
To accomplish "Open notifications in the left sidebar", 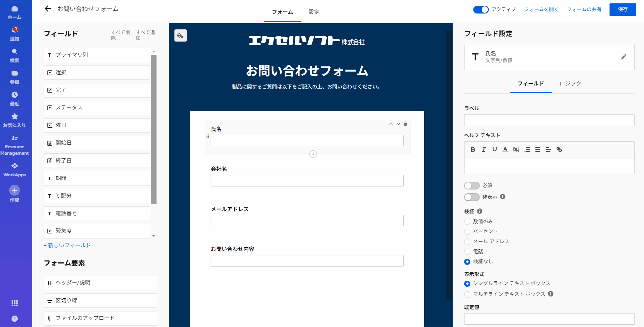I will pyautogui.click(x=15, y=33).
